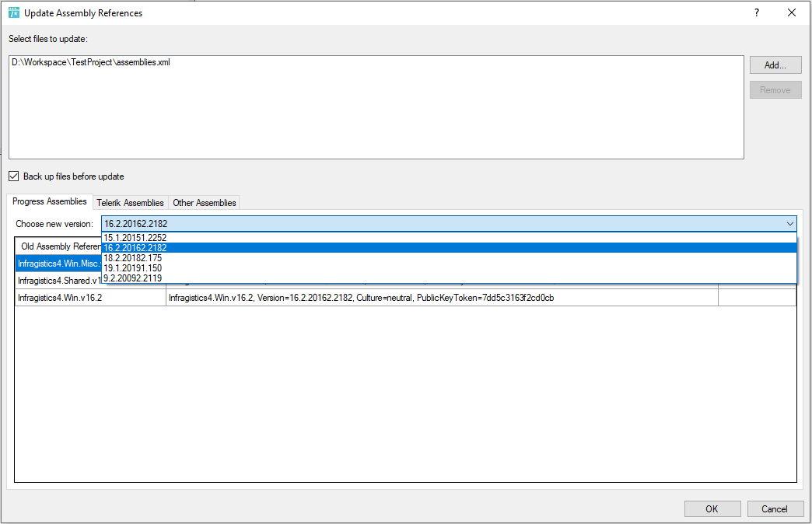The image size is (812, 524).
Task: Click the app icon in the title bar
Action: point(13,13)
